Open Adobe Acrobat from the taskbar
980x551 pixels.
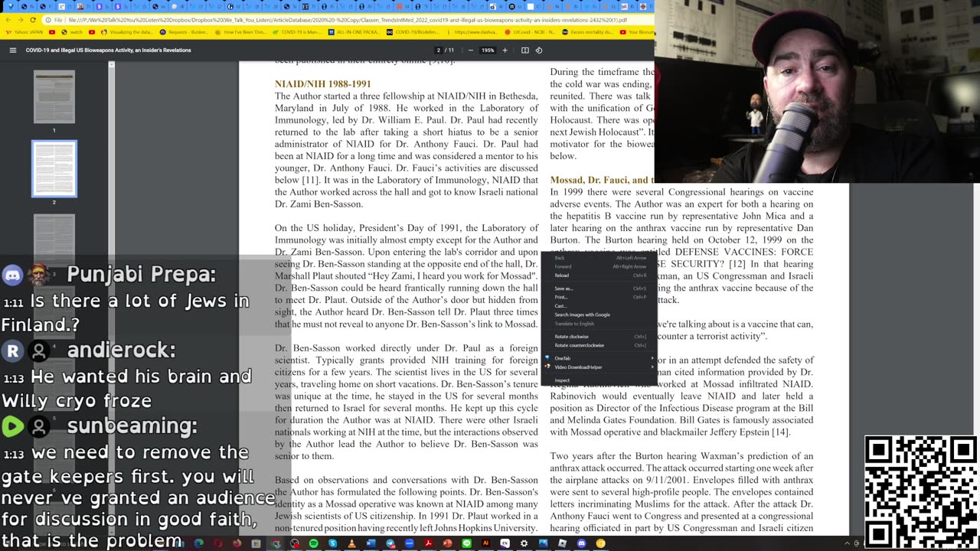coord(429,543)
